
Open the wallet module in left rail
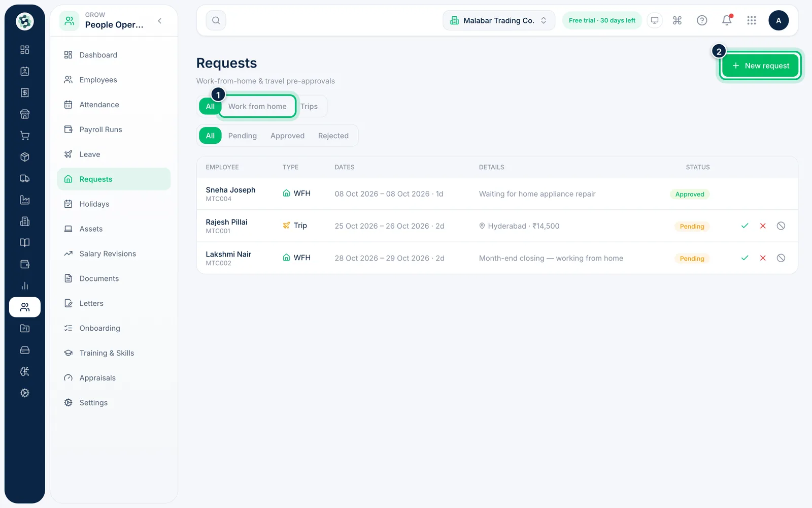(x=25, y=264)
